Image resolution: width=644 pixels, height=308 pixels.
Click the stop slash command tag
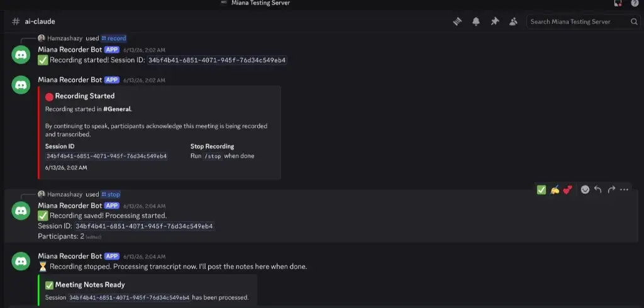coord(111,194)
